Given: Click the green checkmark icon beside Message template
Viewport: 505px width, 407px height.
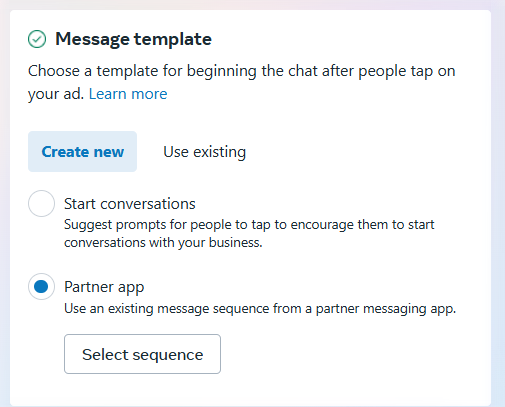Looking at the screenshot, I should [37, 39].
